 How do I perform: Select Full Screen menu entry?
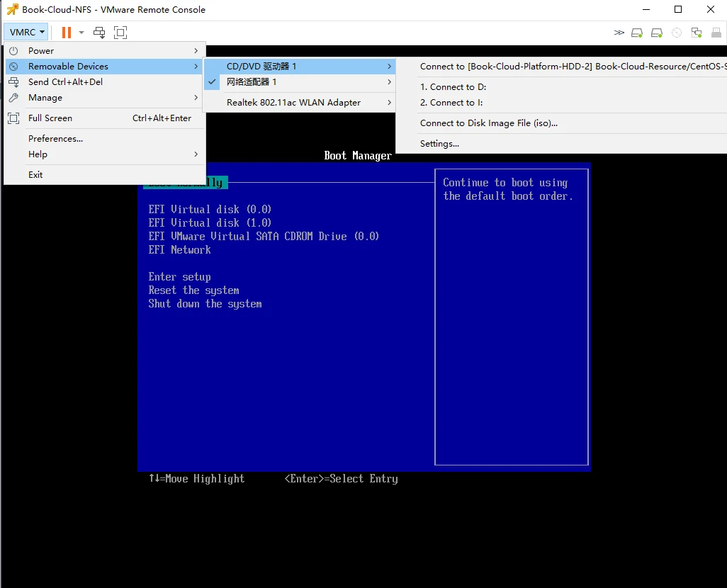pos(105,118)
